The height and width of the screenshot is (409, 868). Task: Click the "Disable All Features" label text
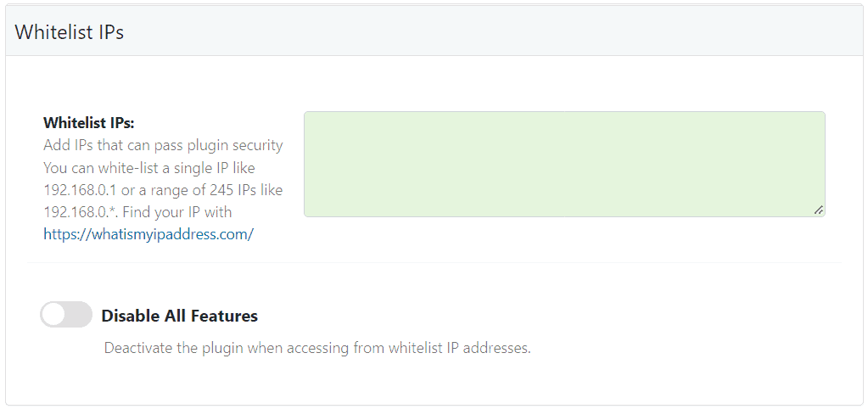point(179,316)
